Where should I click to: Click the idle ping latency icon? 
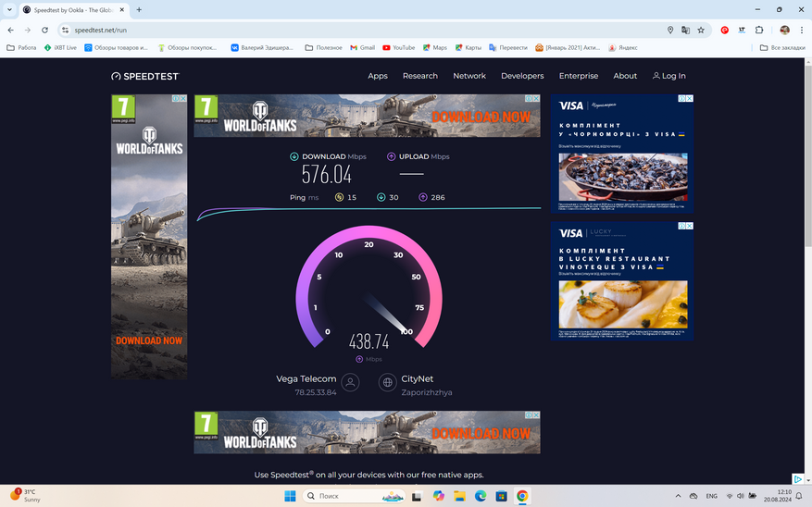coord(339,197)
